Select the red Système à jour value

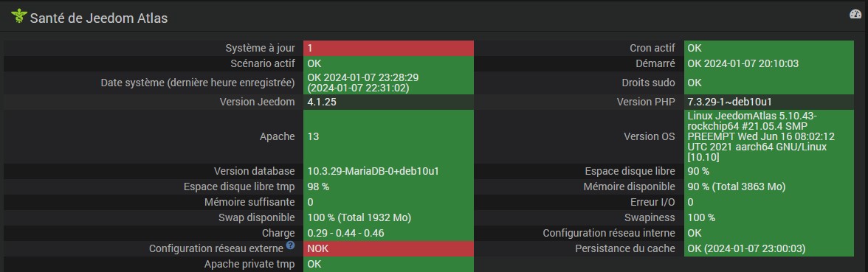click(388, 48)
